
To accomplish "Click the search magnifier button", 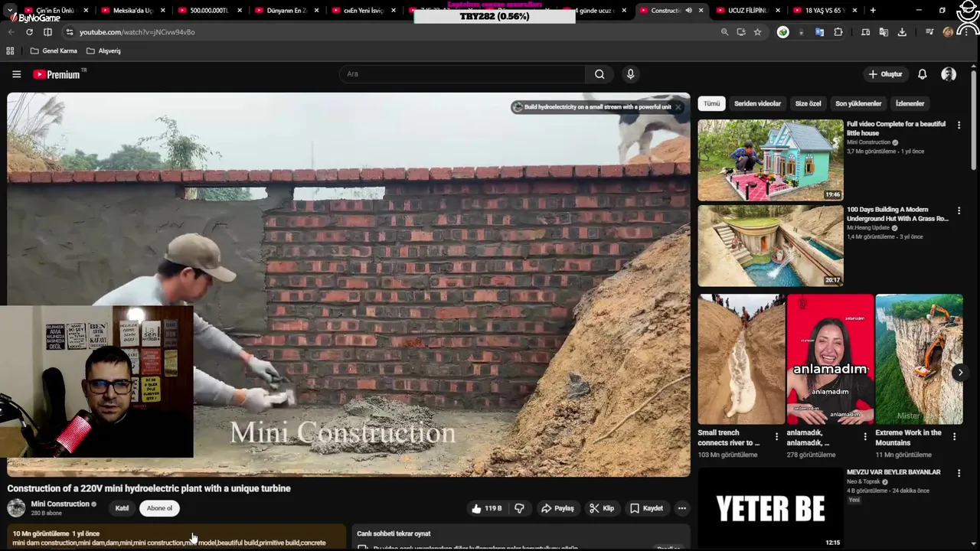I will pos(599,74).
